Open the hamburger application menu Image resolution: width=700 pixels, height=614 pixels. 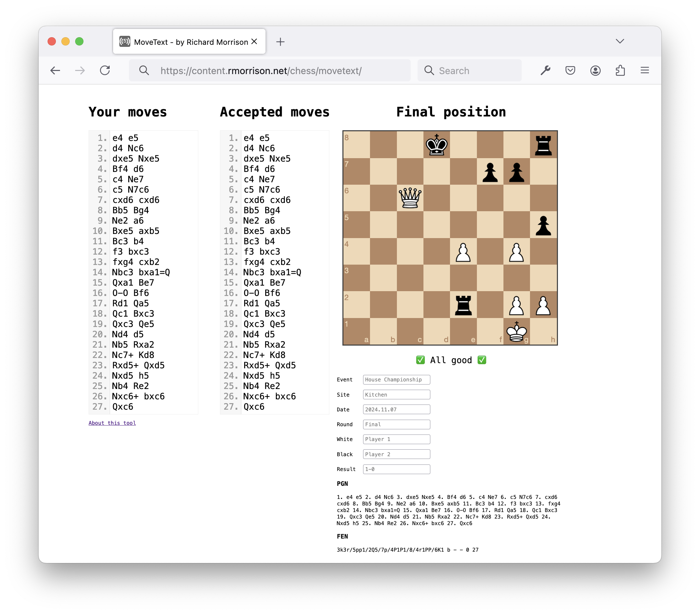(x=645, y=71)
